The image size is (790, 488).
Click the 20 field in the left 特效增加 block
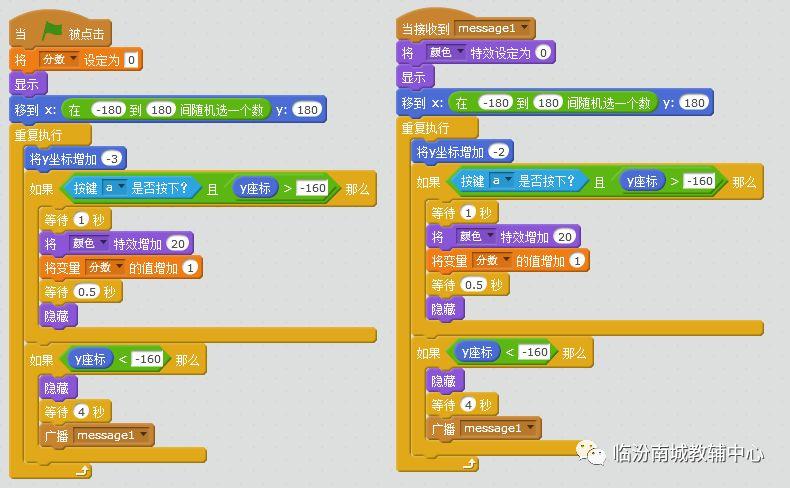(x=177, y=244)
